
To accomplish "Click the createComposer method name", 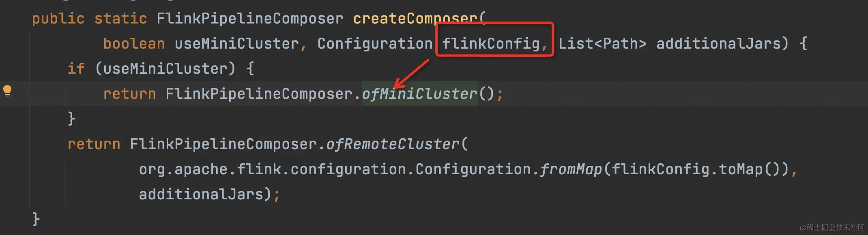I will click(415, 19).
